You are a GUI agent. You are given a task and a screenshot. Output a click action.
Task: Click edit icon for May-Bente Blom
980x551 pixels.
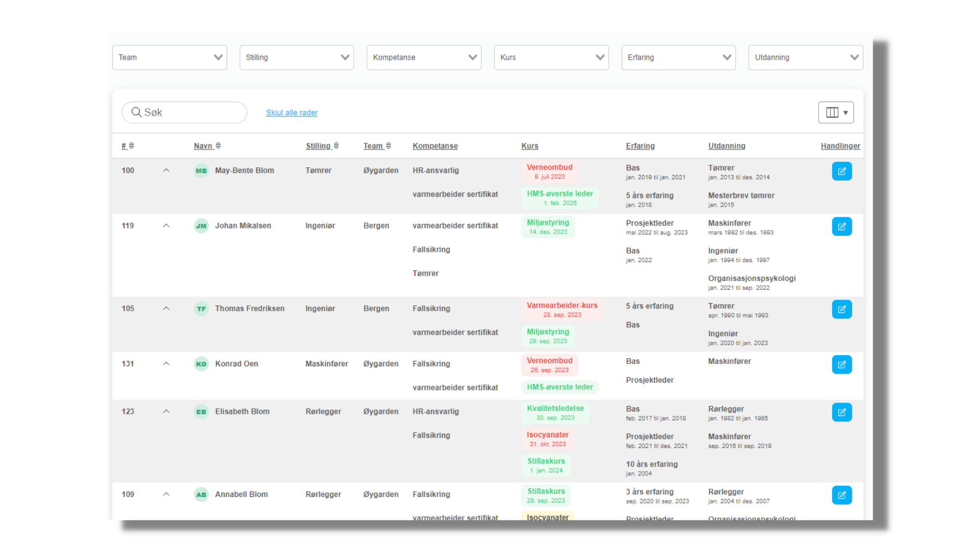841,171
